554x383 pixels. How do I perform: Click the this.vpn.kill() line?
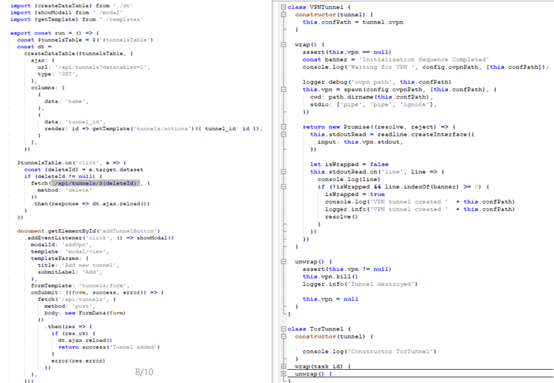pos(331,277)
